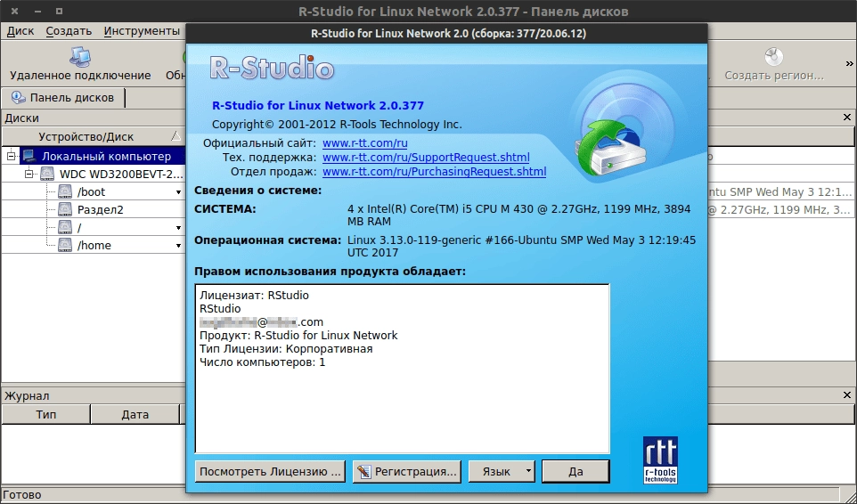Collapse the WDC WD3200BEVT drive node
857x504 pixels.
click(29, 175)
